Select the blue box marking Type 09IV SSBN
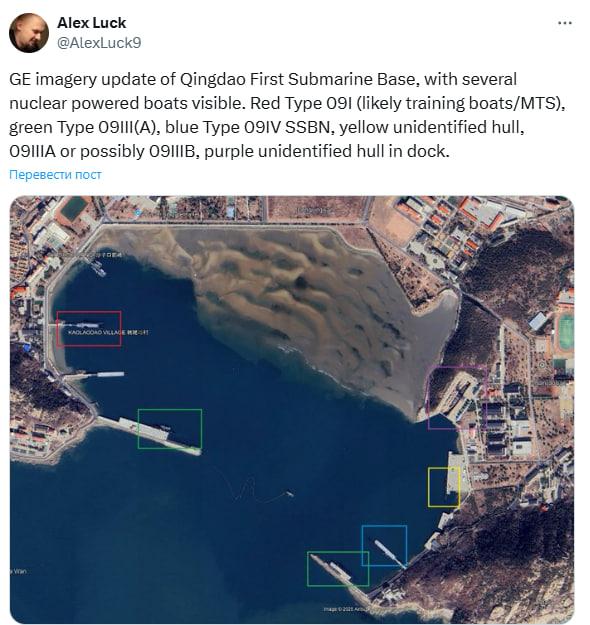Image resolution: width=590 pixels, height=625 pixels. (x=384, y=545)
